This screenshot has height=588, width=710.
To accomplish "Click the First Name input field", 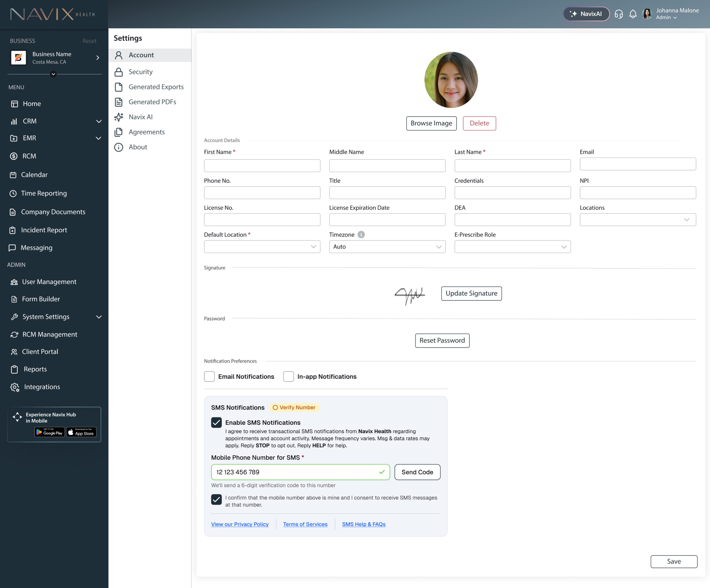I will pos(262,166).
